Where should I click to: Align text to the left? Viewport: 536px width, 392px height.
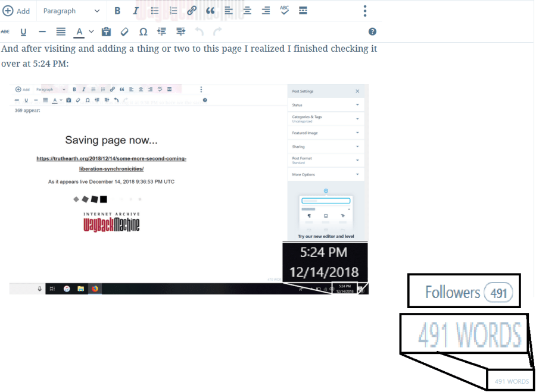pyautogui.click(x=229, y=11)
